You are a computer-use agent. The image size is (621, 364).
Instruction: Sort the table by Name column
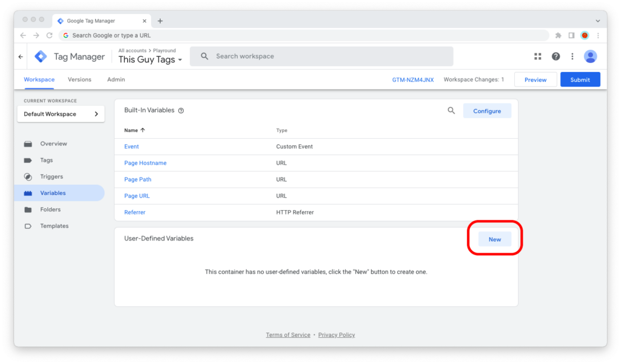pos(135,130)
